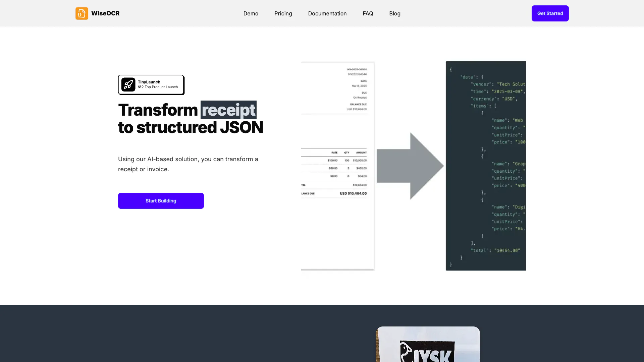Click the JSON code output panel
644x362 pixels.
[x=485, y=166]
